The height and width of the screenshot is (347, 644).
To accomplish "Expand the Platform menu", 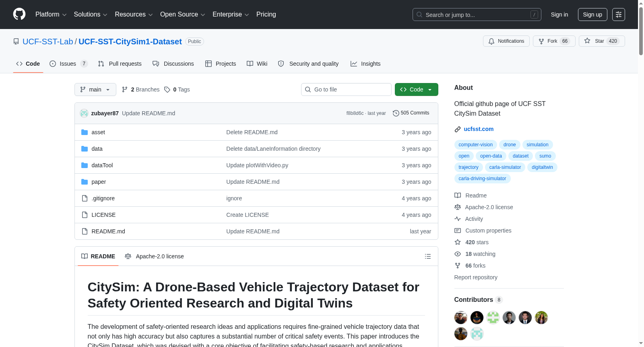I will pos(51,15).
